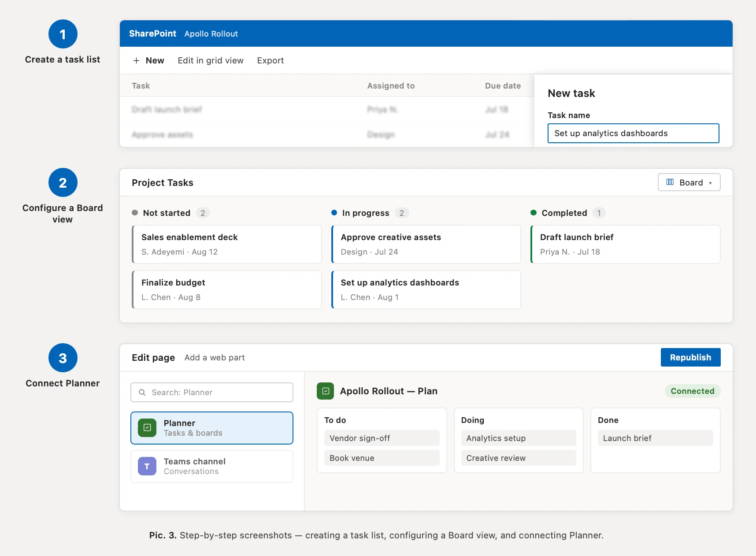Click the Edit page heading
The image size is (756, 556).
coord(153,358)
